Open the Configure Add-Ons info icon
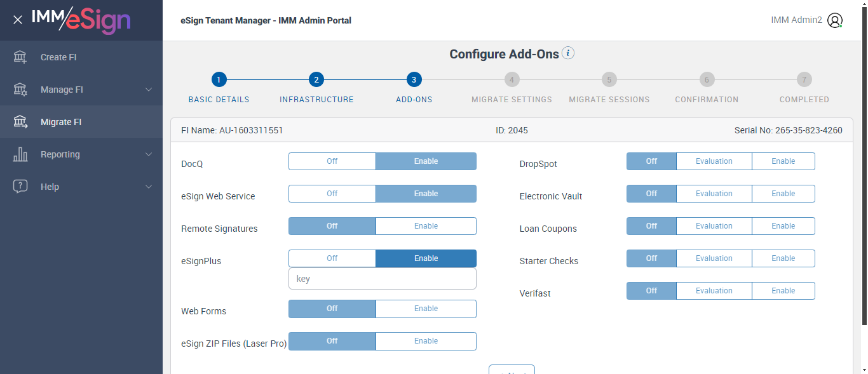868x374 pixels. [x=569, y=53]
